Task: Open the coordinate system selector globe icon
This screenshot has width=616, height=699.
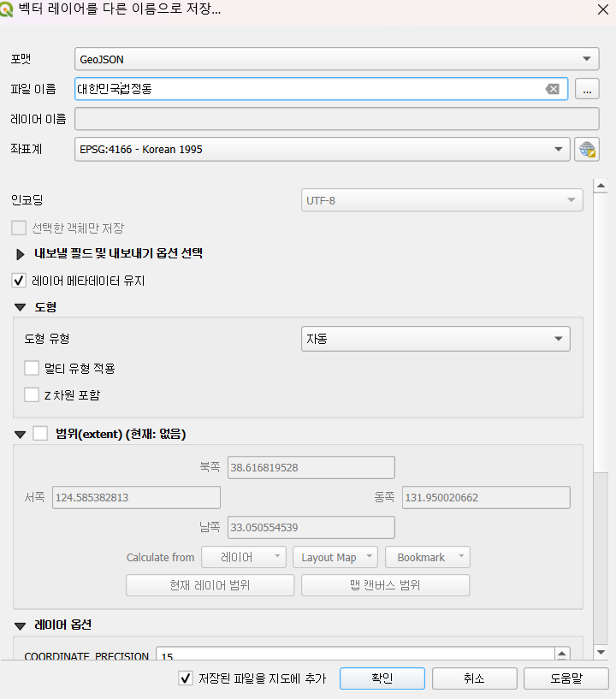Action: click(587, 150)
